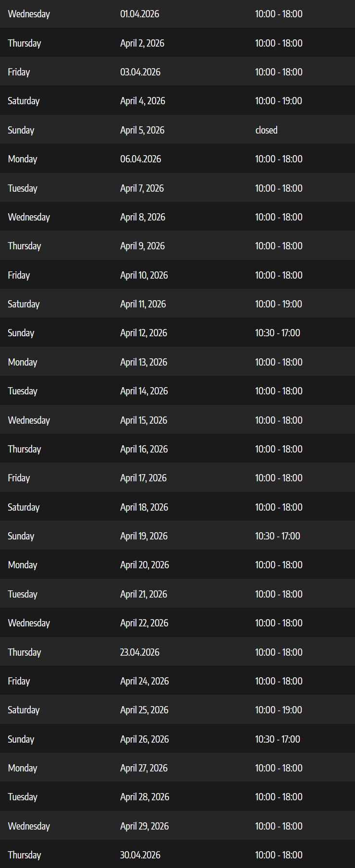The height and width of the screenshot is (868, 355).
Task: Click opening hours for April 18, 2026
Action: [279, 507]
